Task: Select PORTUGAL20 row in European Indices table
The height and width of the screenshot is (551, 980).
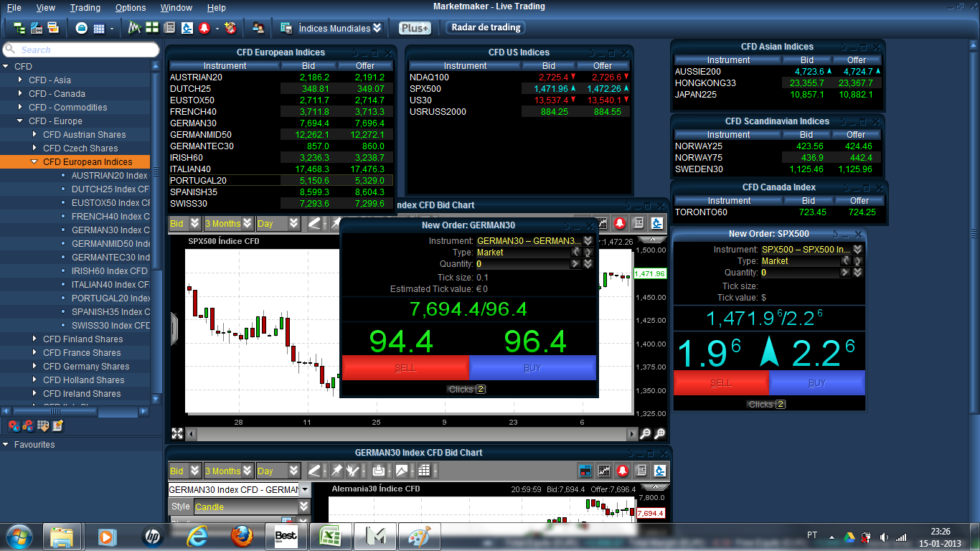Action: [281, 180]
